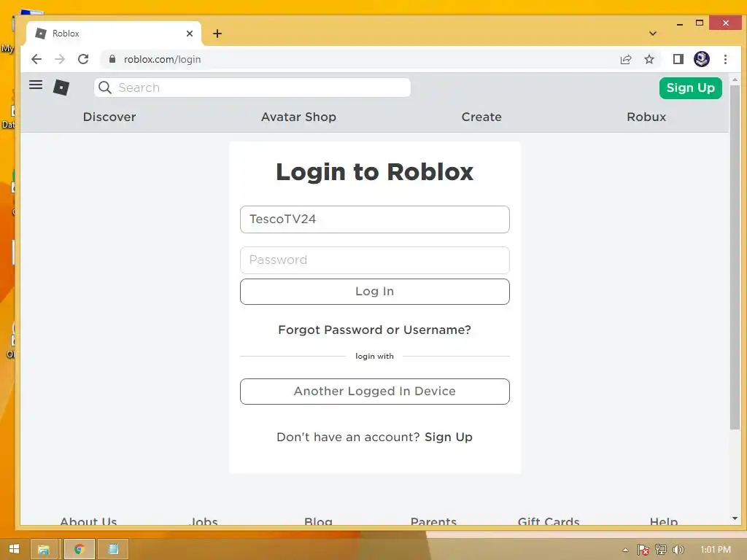Open the notepad taskbar icon
Screen dimensions: 747x560
(113, 550)
